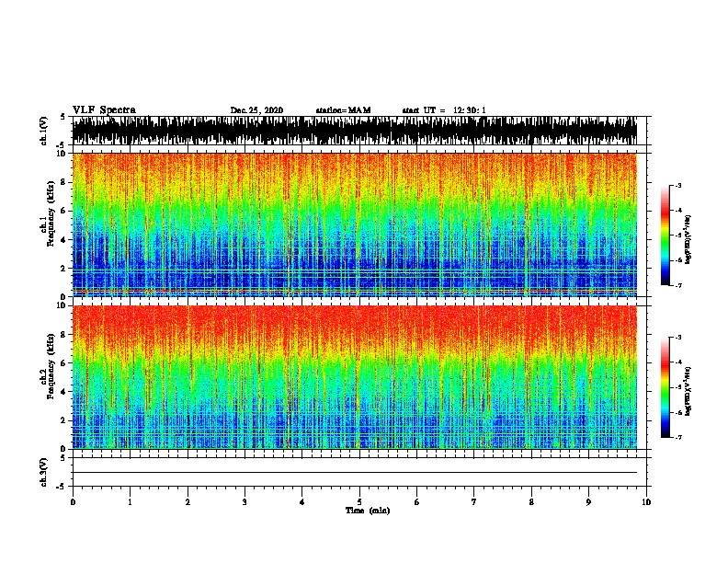Screen dimensions: 728x563
Task: Click the ch.1 spectrogram color bar
Action: [x=665, y=236]
